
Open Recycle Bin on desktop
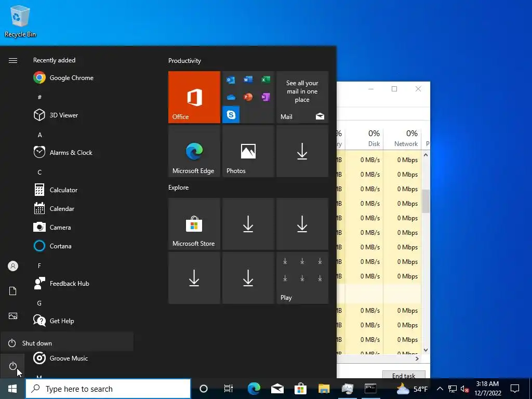(20, 21)
